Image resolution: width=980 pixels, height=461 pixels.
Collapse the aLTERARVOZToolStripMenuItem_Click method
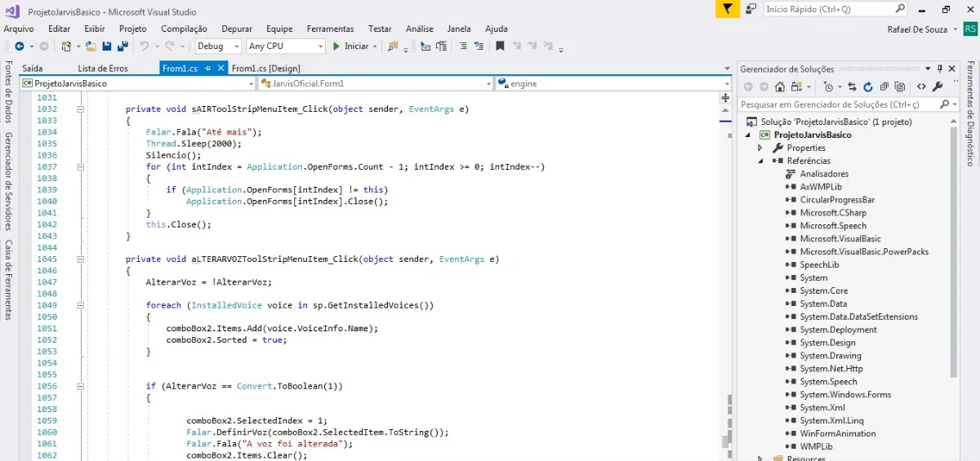coord(80,259)
